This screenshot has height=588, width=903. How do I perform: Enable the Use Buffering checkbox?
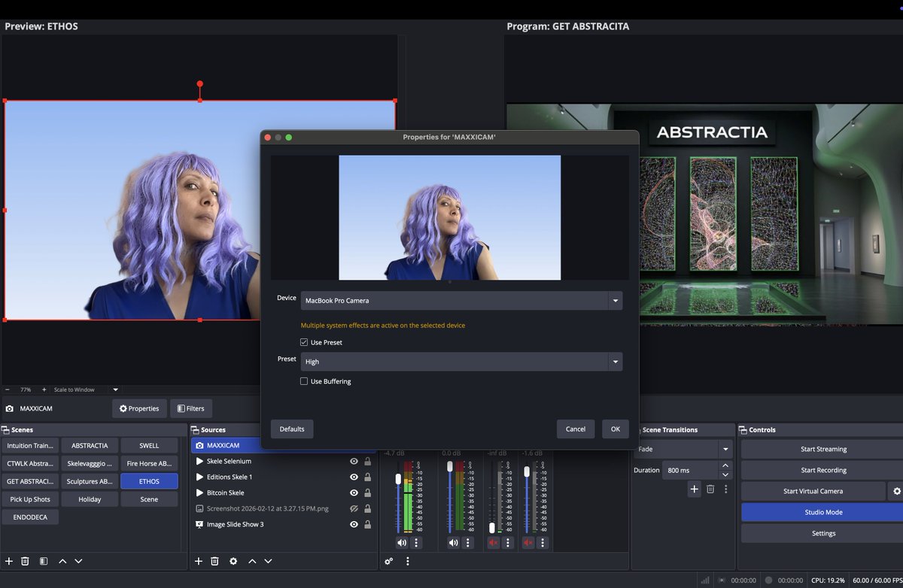point(304,381)
